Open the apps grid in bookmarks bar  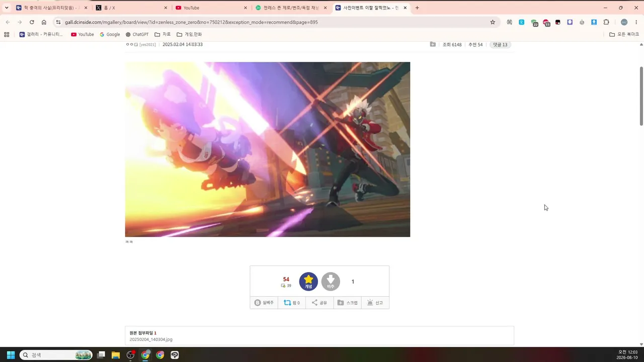pos(7,35)
